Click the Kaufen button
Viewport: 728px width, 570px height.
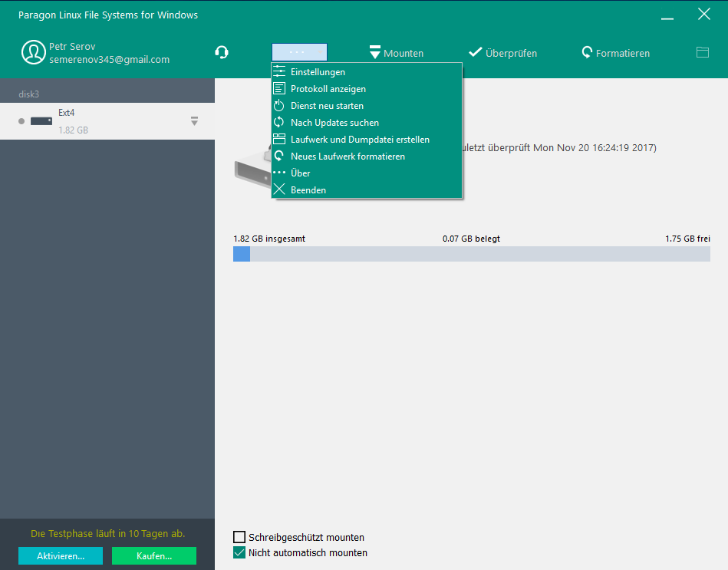point(154,555)
